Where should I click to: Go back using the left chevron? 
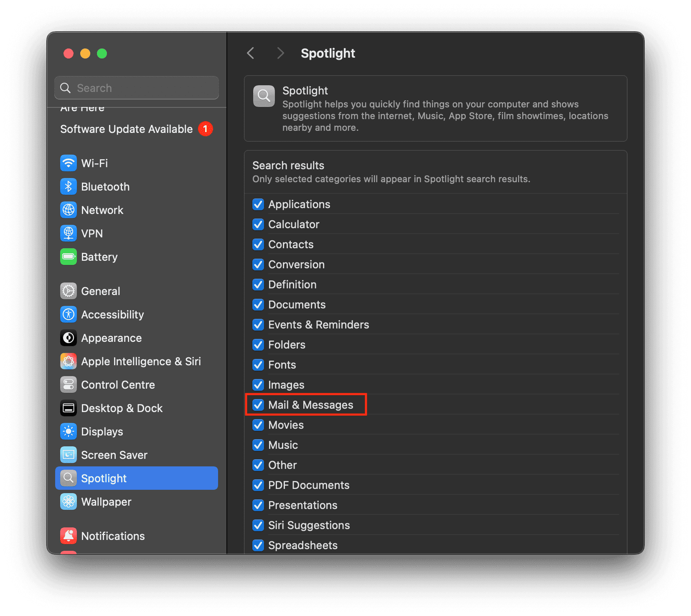click(251, 53)
